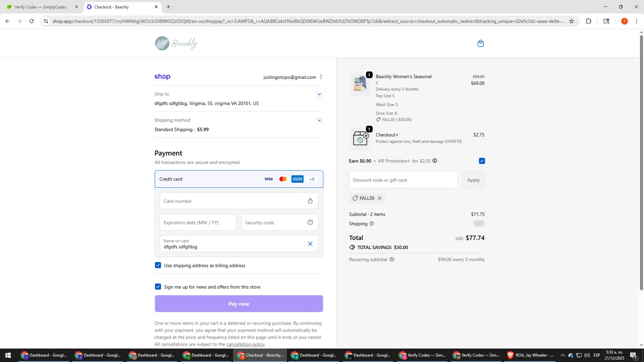Click the Beachly logo
This screenshot has height=362, width=644.
176,43
